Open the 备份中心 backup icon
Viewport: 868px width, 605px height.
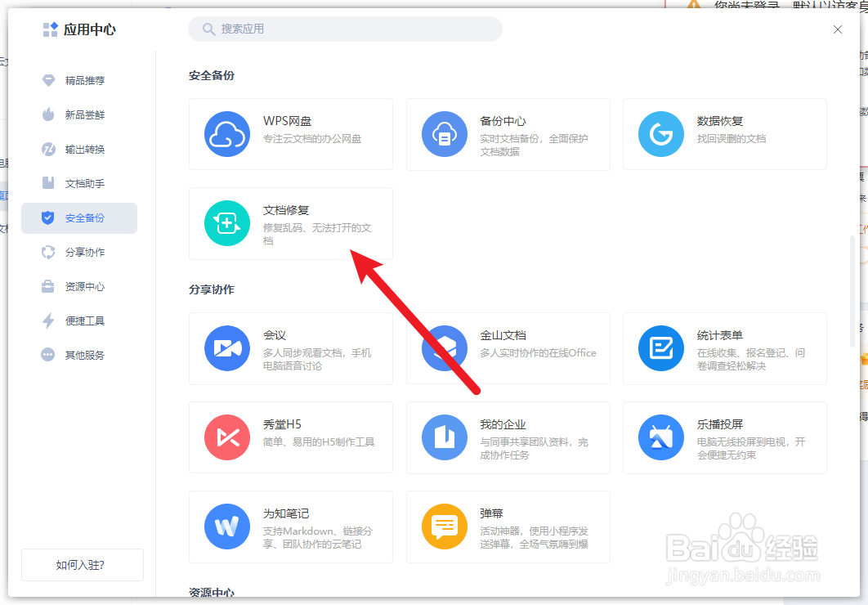(445, 134)
